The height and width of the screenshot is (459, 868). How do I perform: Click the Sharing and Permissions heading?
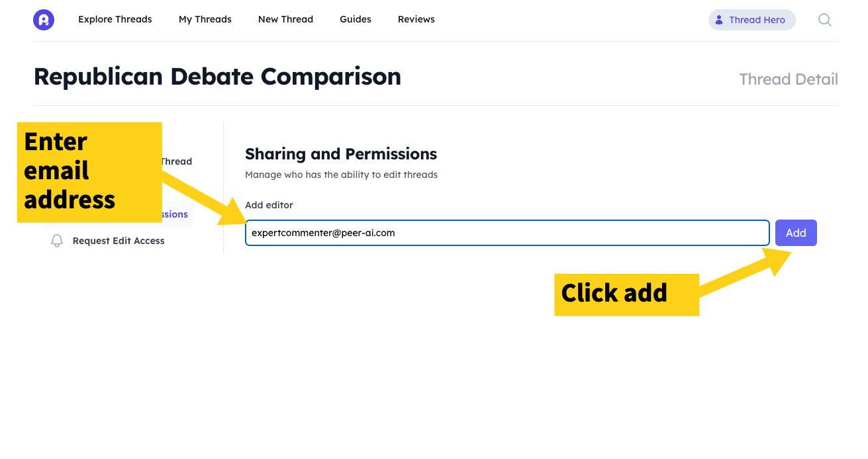pos(341,154)
